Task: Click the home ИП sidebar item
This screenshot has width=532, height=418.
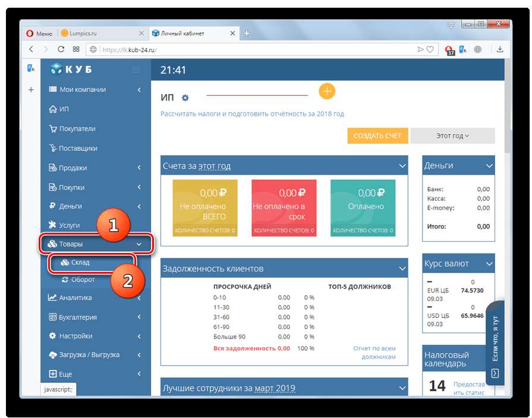Action: (x=59, y=109)
